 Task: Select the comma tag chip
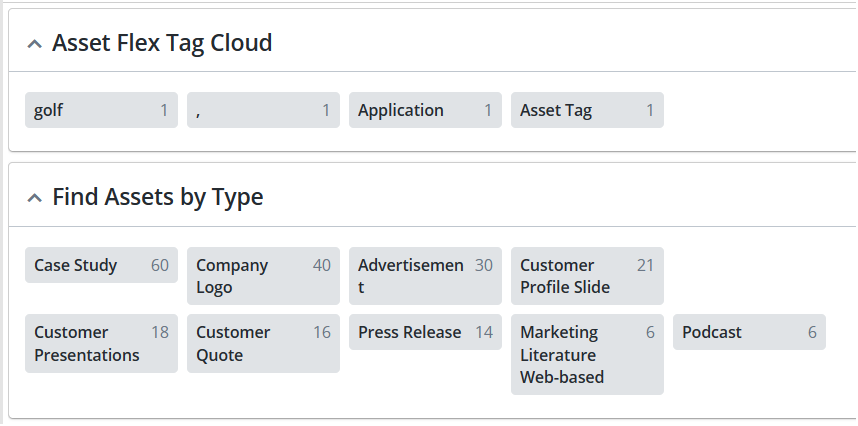[x=263, y=110]
